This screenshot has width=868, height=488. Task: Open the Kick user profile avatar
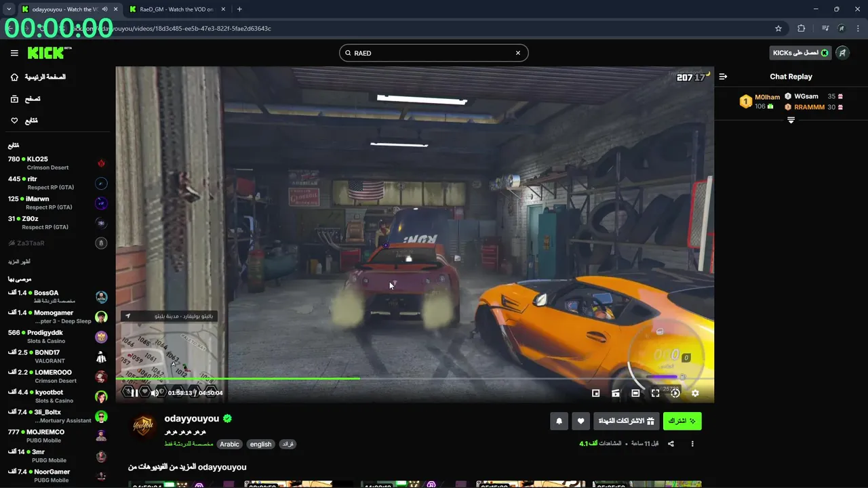click(843, 53)
